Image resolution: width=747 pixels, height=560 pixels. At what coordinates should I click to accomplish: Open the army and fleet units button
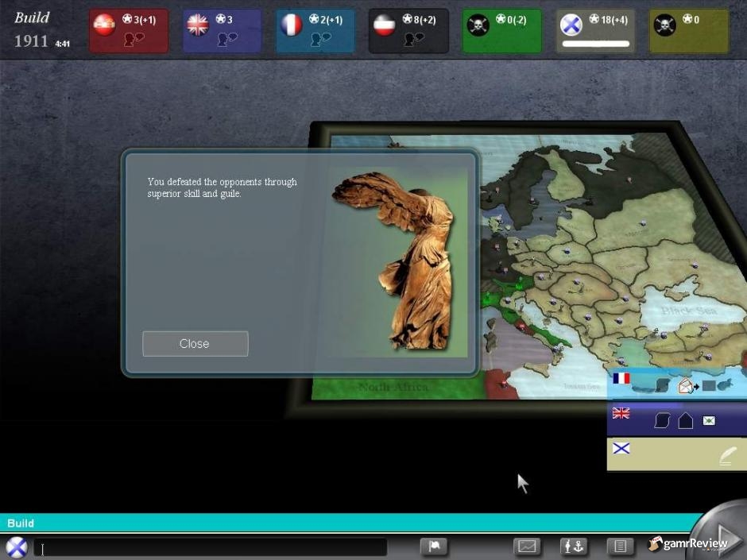tap(574, 546)
